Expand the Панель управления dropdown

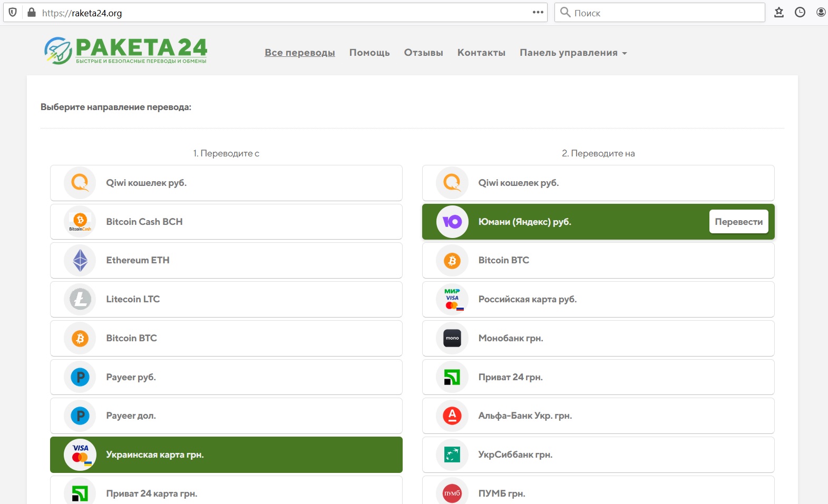tap(573, 53)
